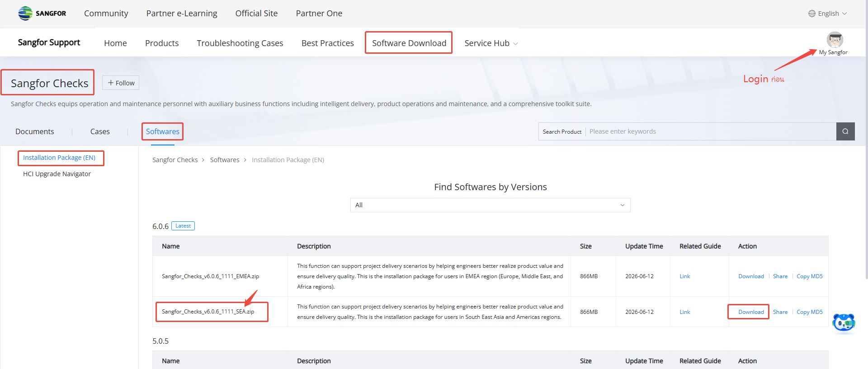868x369 pixels.
Task: Go to Partner e-Learning
Action: pyautogui.click(x=182, y=14)
